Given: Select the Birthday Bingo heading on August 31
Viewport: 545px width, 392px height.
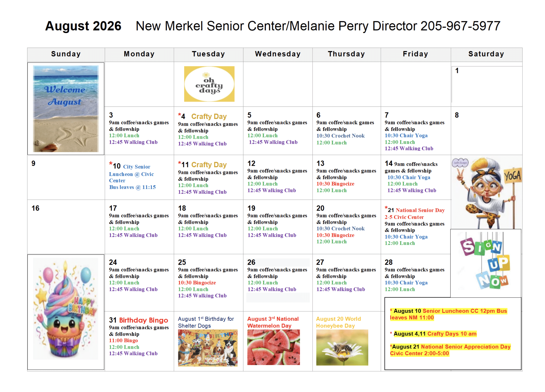Looking at the screenshot, I should coord(144,320).
